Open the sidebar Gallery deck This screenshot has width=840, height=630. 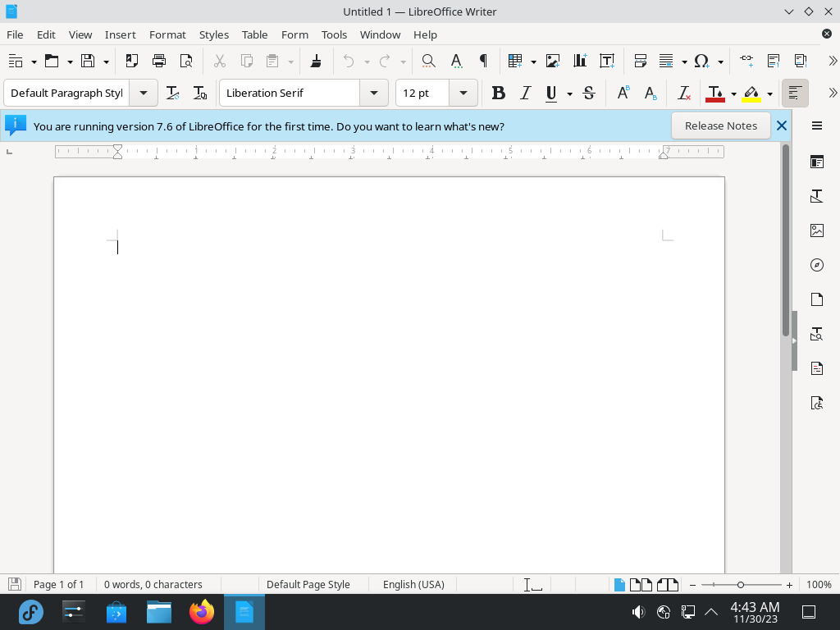(816, 231)
